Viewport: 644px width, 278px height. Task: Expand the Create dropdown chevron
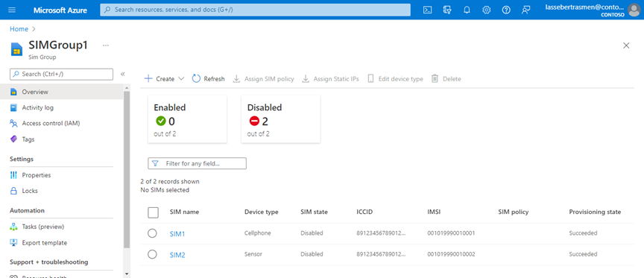(181, 78)
